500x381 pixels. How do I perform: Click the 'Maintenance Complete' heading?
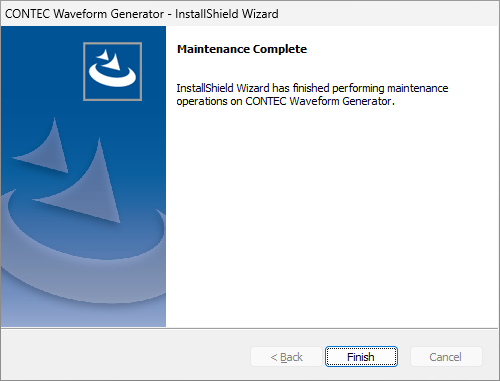point(242,49)
